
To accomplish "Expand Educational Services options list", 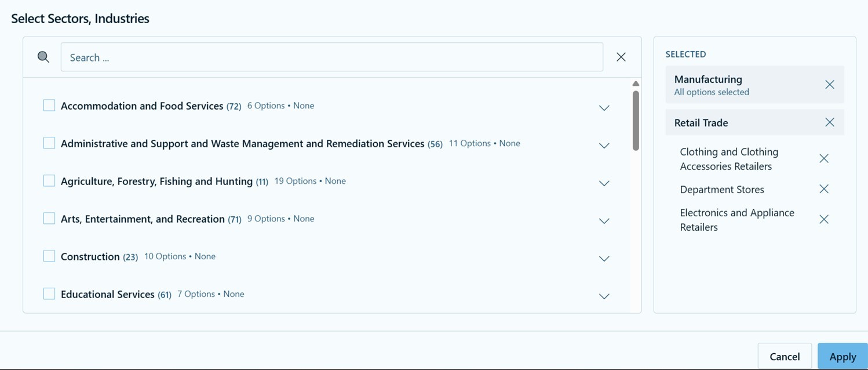I will [x=604, y=296].
